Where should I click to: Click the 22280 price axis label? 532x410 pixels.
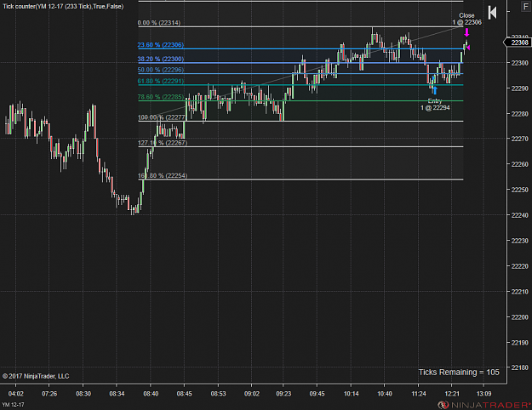520,114
